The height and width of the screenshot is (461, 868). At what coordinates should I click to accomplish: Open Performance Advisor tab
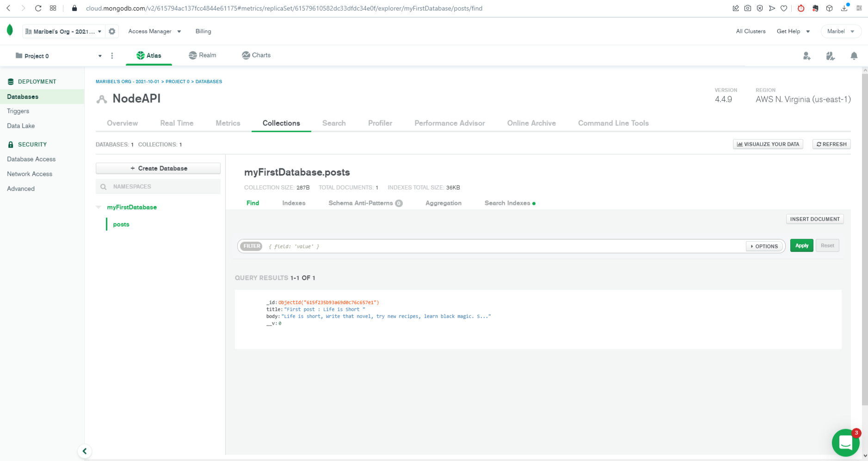[449, 123]
